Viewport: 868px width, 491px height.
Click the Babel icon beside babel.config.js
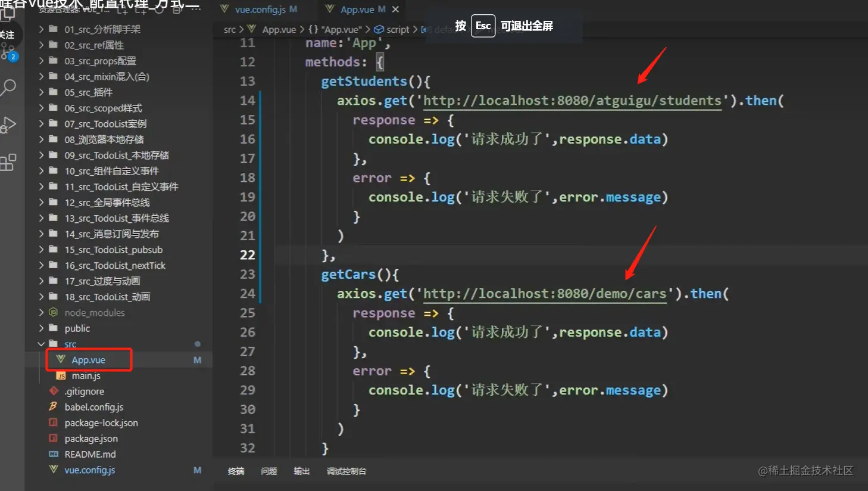pyautogui.click(x=54, y=406)
